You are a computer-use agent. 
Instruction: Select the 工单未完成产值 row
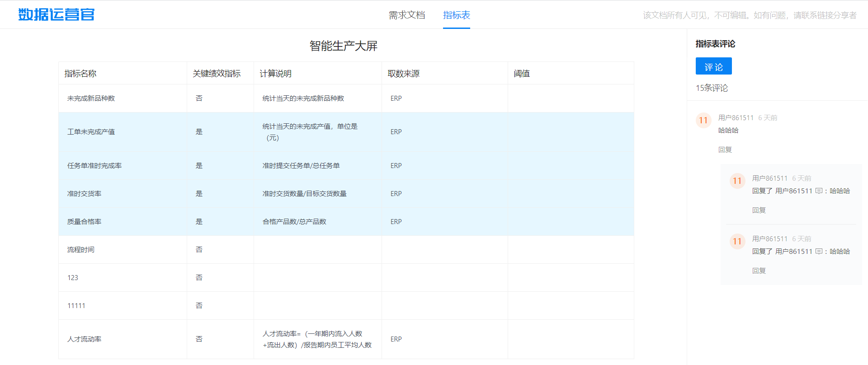click(x=346, y=132)
